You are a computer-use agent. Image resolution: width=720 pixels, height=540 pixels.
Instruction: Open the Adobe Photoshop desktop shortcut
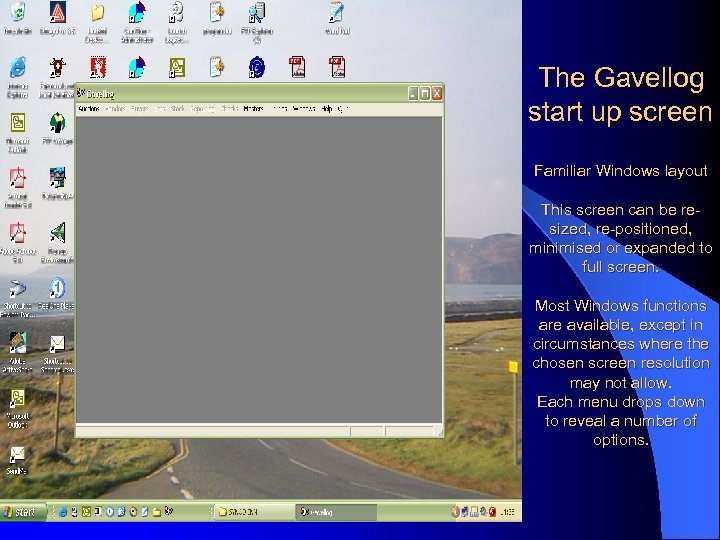click(x=17, y=343)
